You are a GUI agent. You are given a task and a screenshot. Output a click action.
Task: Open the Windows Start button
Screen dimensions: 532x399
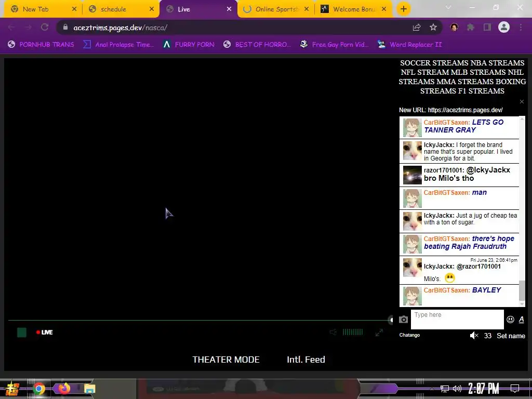(12, 389)
